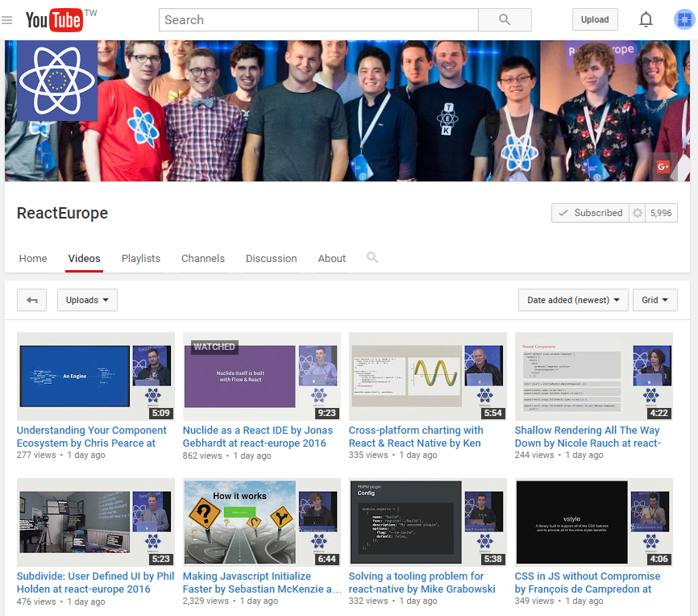The image size is (698, 616).
Task: Click the Upload button
Action: coord(595,19)
